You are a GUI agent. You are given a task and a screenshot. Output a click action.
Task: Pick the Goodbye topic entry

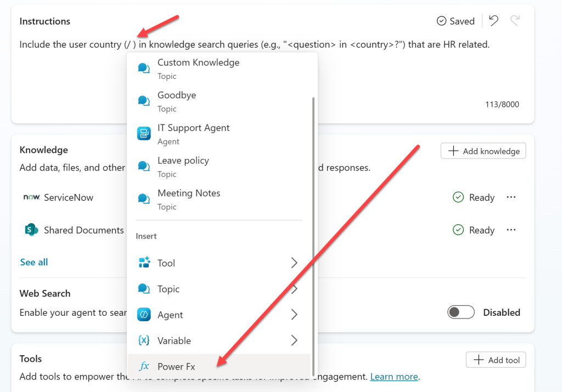pyautogui.click(x=176, y=101)
